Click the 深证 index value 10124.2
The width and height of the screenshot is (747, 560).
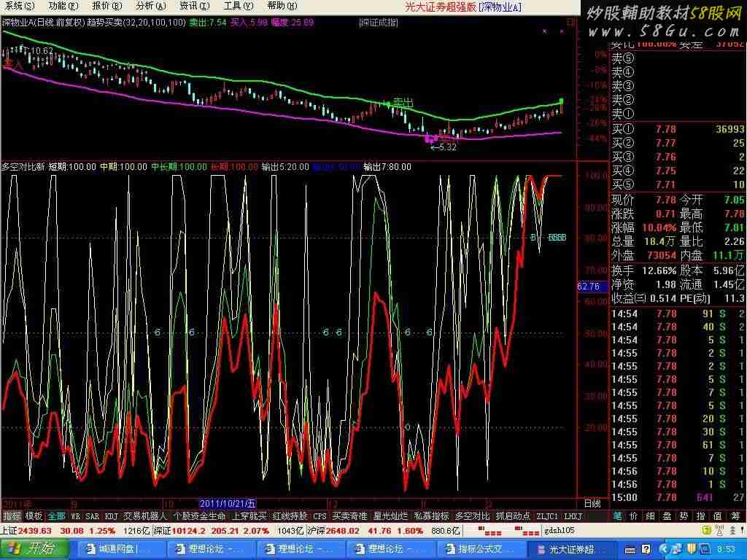tap(189, 531)
